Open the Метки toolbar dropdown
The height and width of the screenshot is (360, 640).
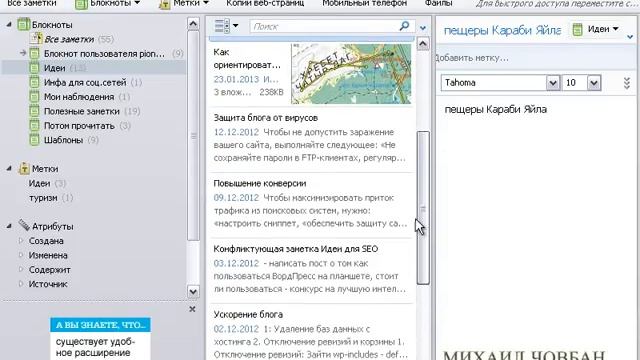coord(184,3)
